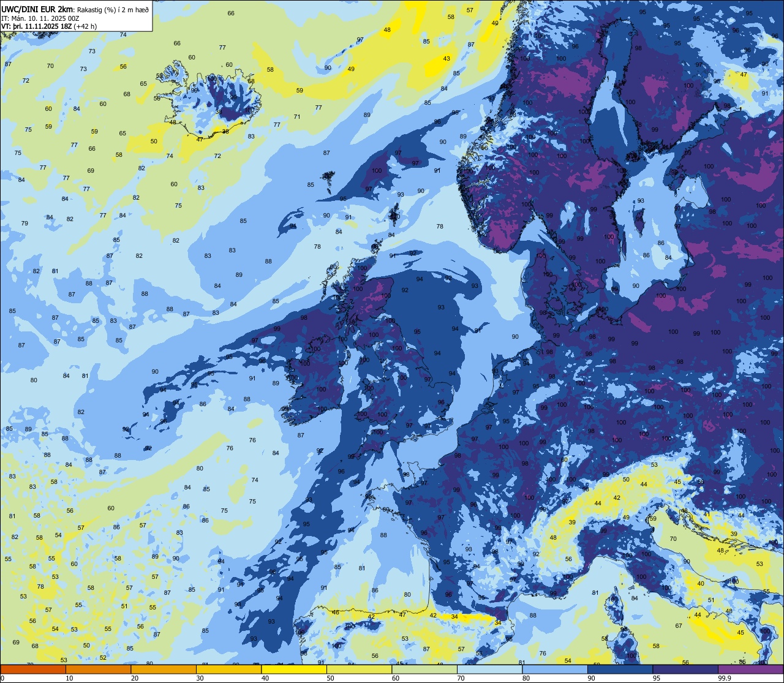This screenshot has width=784, height=683.
Task: Select the 30–40 legend color segment
Action: coord(228,670)
